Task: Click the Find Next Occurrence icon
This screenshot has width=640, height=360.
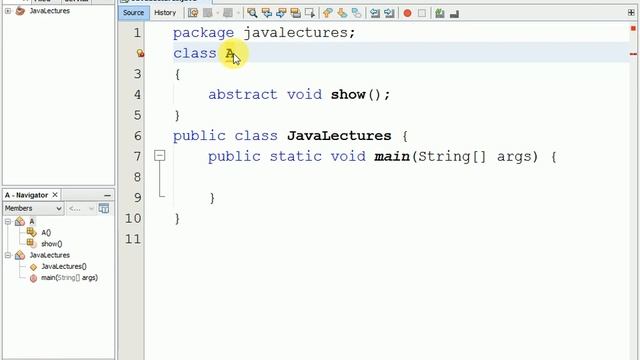Action: click(x=281, y=13)
